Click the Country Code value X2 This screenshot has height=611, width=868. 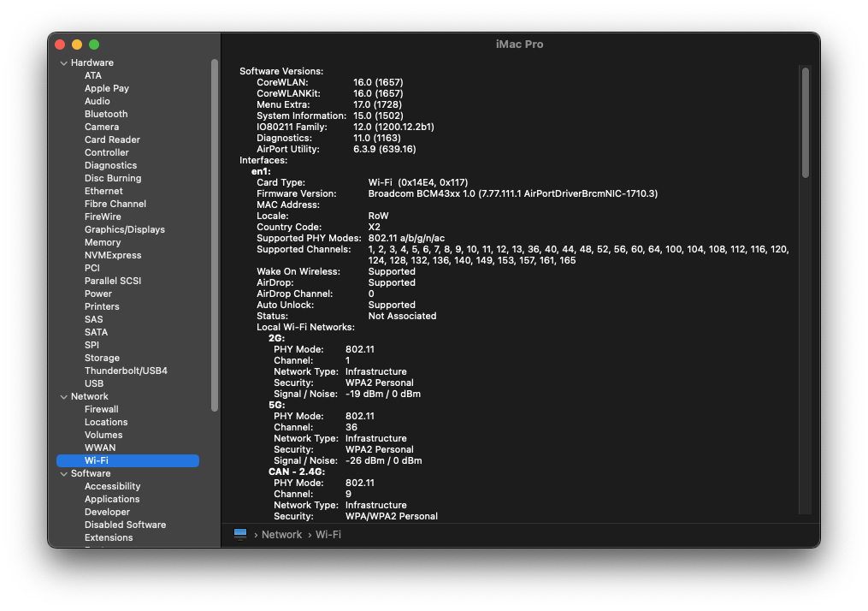(x=375, y=227)
